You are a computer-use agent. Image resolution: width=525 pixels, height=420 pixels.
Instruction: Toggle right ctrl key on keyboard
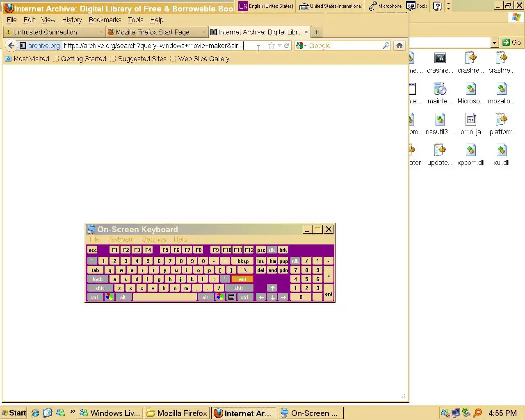click(244, 297)
